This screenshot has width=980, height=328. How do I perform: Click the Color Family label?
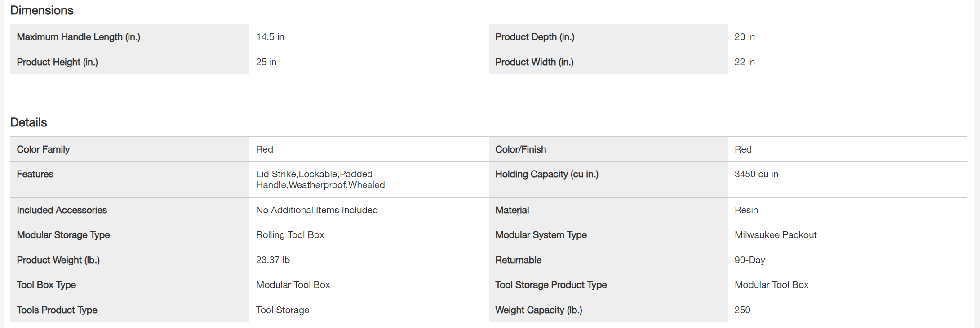[43, 149]
